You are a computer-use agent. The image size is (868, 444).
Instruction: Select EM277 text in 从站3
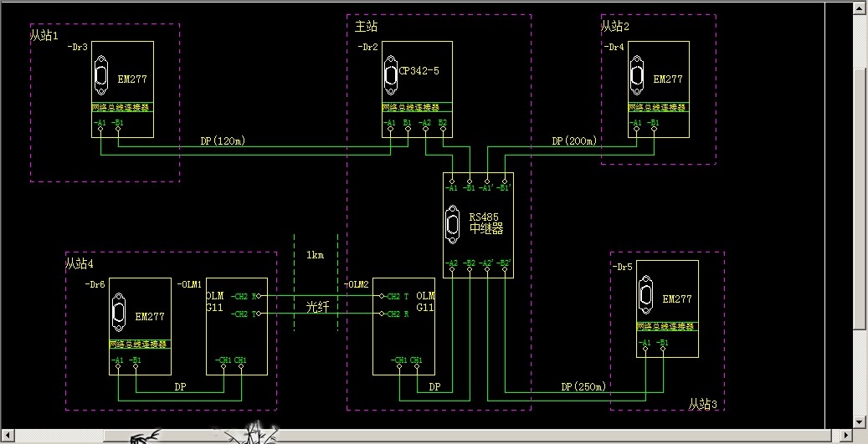click(677, 299)
